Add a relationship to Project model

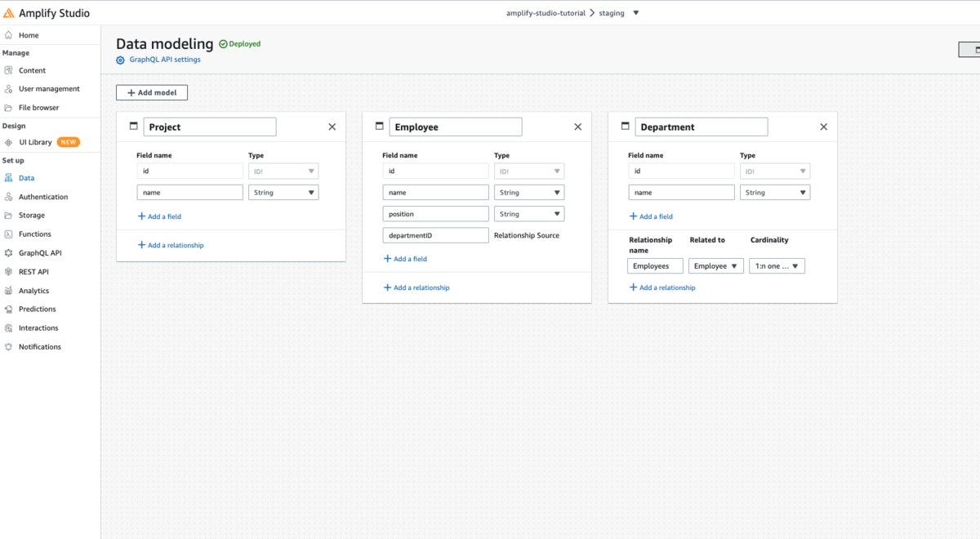(170, 245)
